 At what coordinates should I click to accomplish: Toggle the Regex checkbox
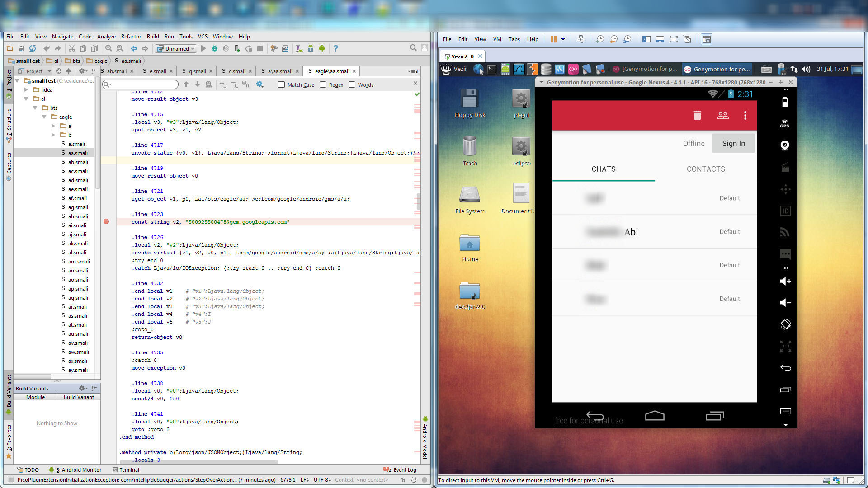323,84
